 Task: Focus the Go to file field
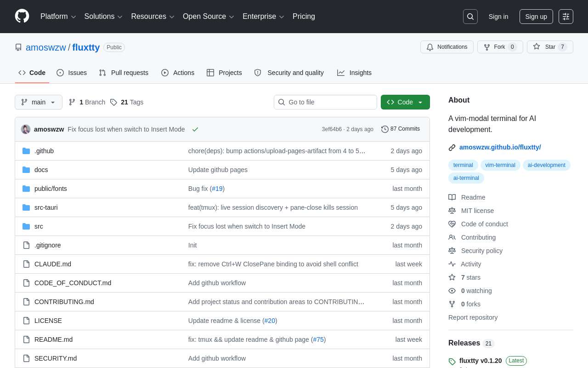pyautogui.click(x=325, y=102)
